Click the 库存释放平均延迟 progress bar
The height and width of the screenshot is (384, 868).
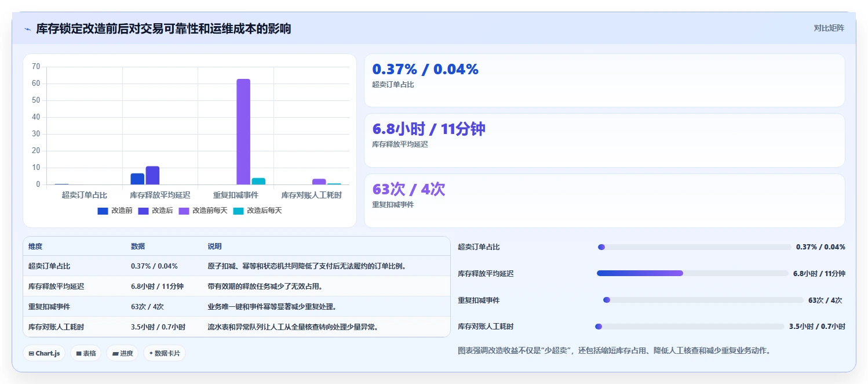(x=692, y=273)
